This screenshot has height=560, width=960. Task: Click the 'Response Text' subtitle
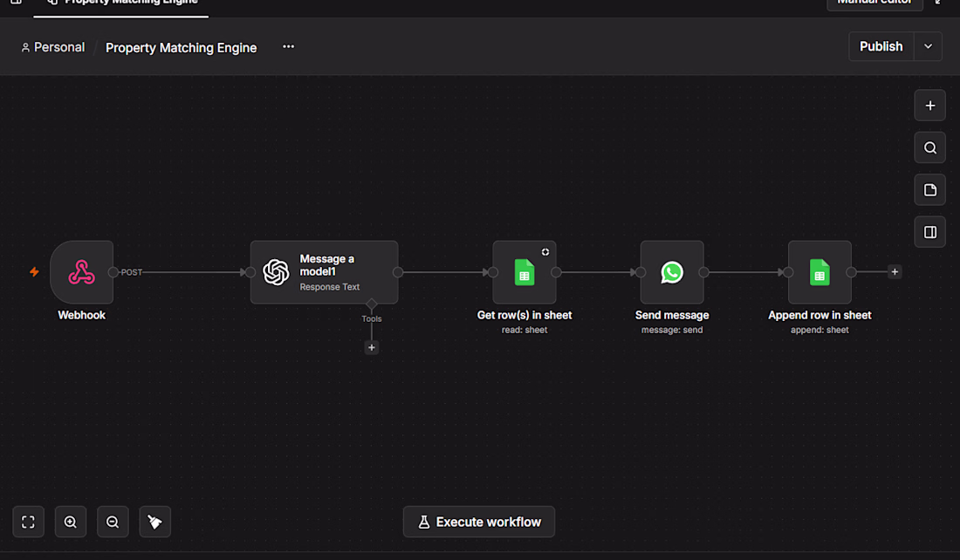329,287
